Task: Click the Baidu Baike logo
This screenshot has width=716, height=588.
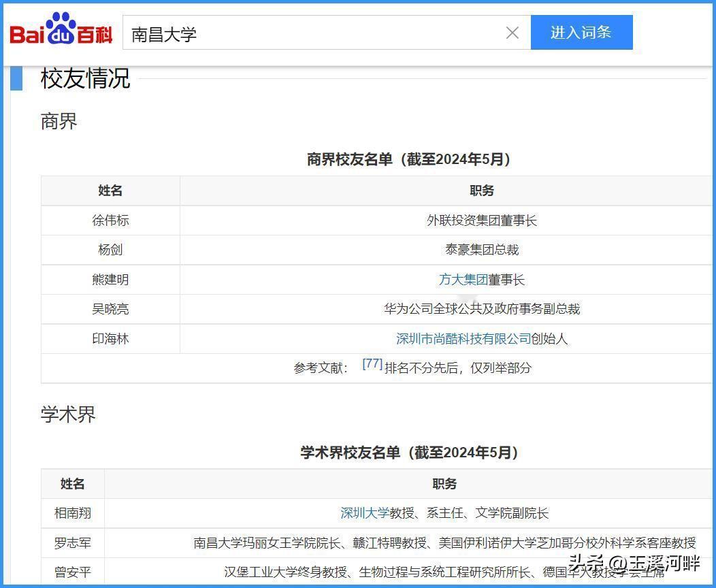Action: (x=61, y=29)
